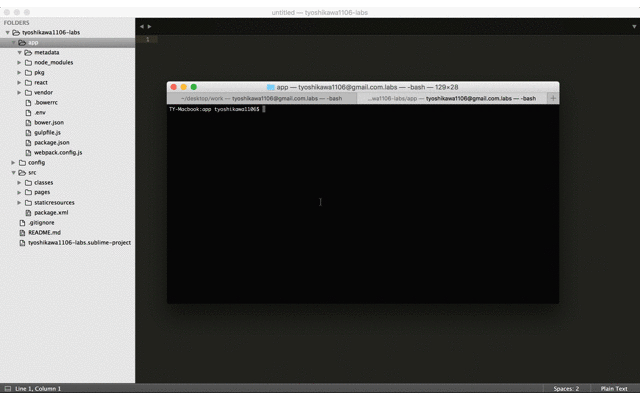This screenshot has height=400, width=640.
Task: Click the pages folder icon
Action: point(28,192)
